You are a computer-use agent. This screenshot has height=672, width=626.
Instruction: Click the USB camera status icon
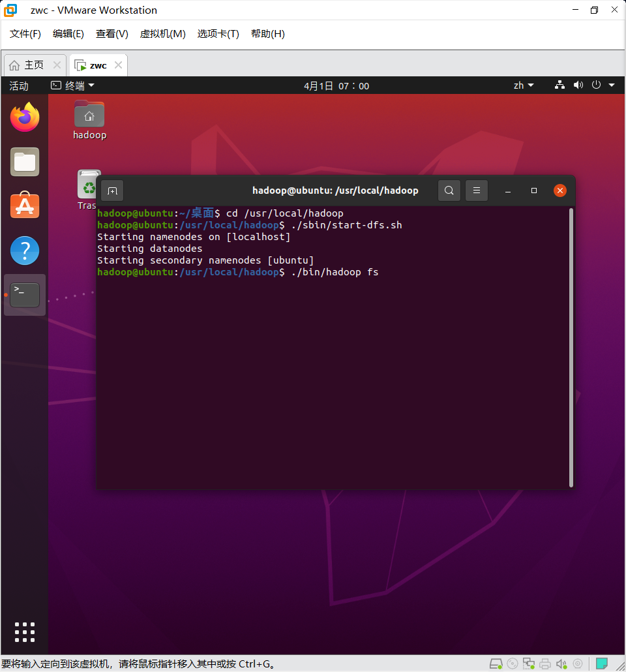pos(578,664)
